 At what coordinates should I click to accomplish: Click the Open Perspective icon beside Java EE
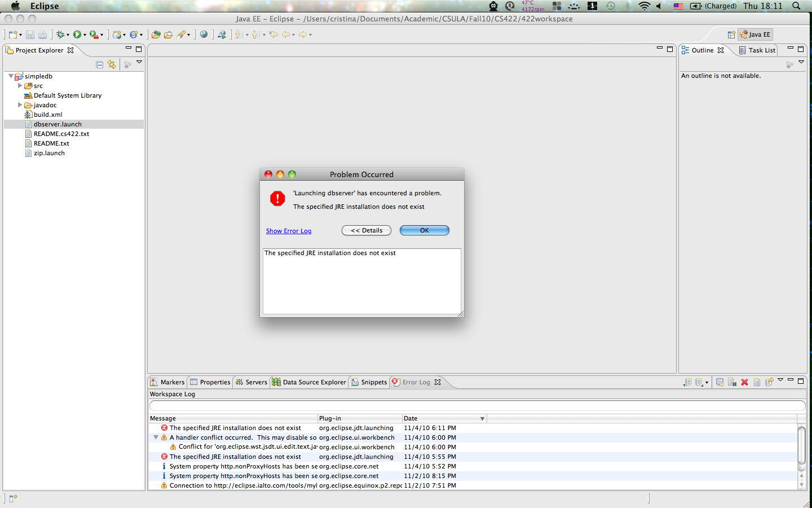pos(731,34)
